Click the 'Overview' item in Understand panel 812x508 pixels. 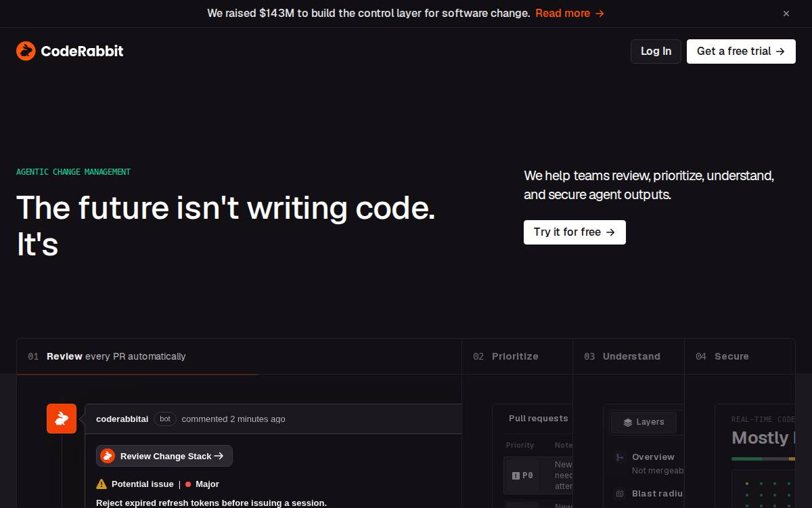click(x=653, y=457)
